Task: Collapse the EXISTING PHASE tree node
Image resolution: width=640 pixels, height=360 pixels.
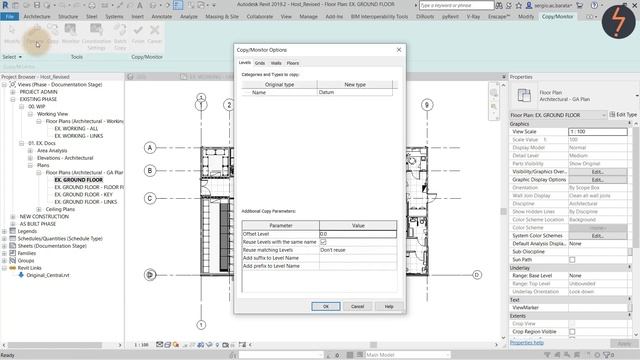Action: (13, 99)
